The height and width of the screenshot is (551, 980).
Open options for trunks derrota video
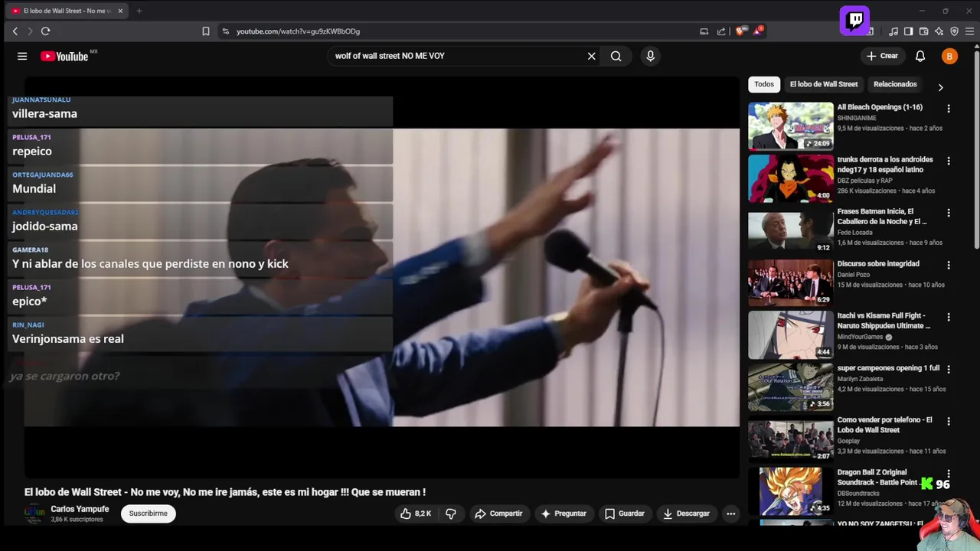(x=949, y=161)
